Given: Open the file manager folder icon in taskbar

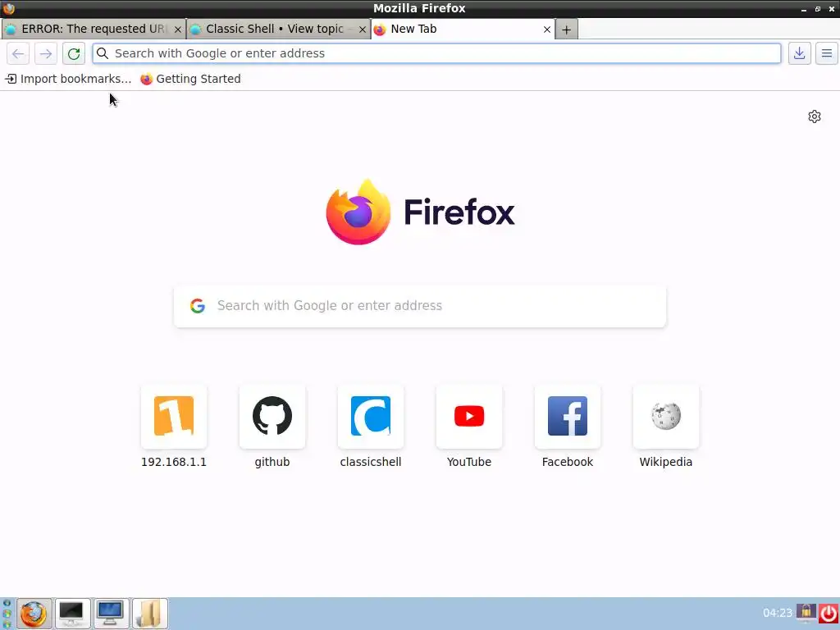Looking at the screenshot, I should click(149, 614).
